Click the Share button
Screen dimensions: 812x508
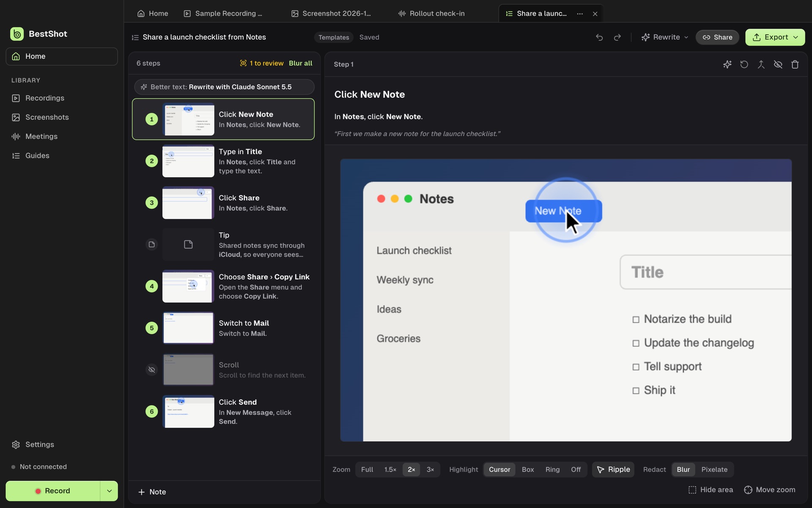pos(717,37)
